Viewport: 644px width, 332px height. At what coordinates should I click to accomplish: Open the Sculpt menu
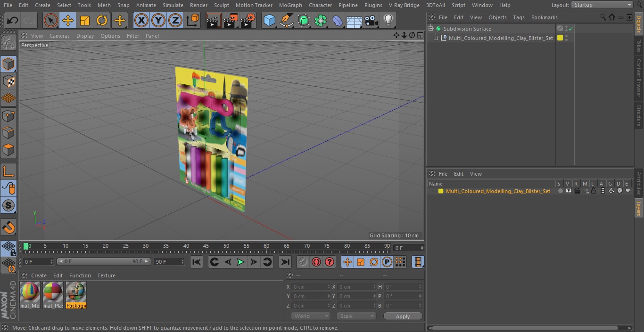221,5
